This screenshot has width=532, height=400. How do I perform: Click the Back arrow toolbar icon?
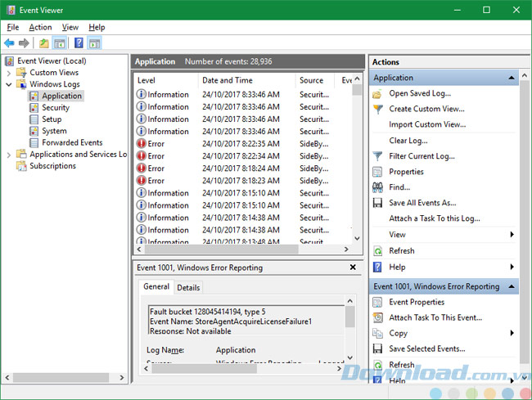pos(9,43)
